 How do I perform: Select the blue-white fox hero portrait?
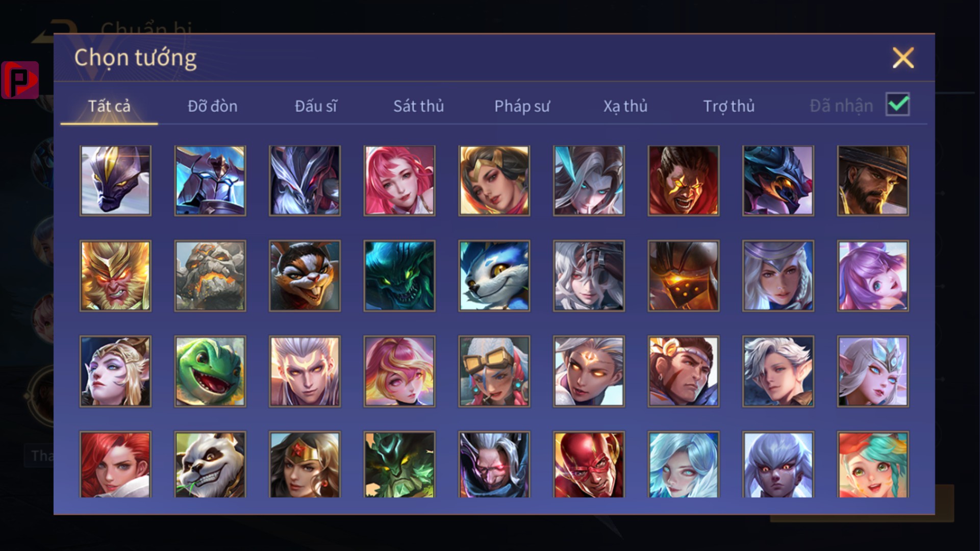pyautogui.click(x=494, y=275)
